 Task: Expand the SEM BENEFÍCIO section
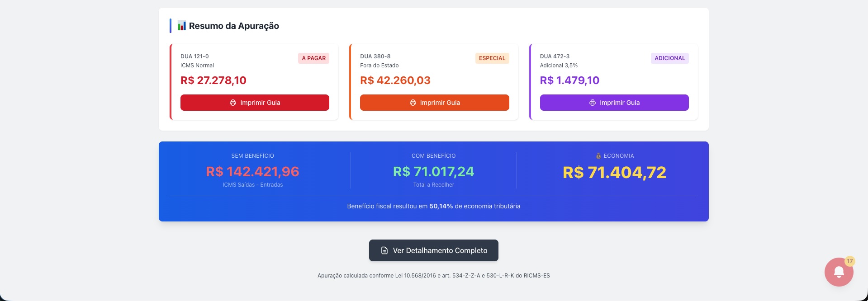tap(252, 170)
